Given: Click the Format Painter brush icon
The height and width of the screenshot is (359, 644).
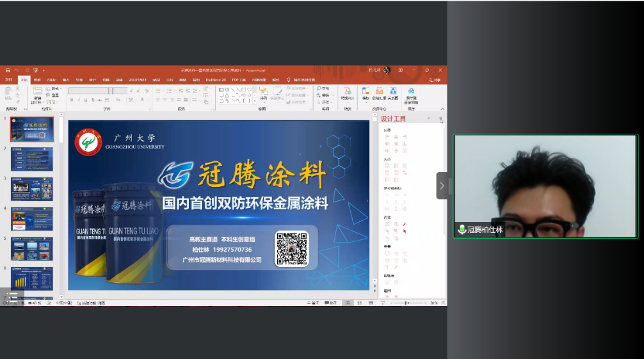Looking at the screenshot, I should [18, 102].
